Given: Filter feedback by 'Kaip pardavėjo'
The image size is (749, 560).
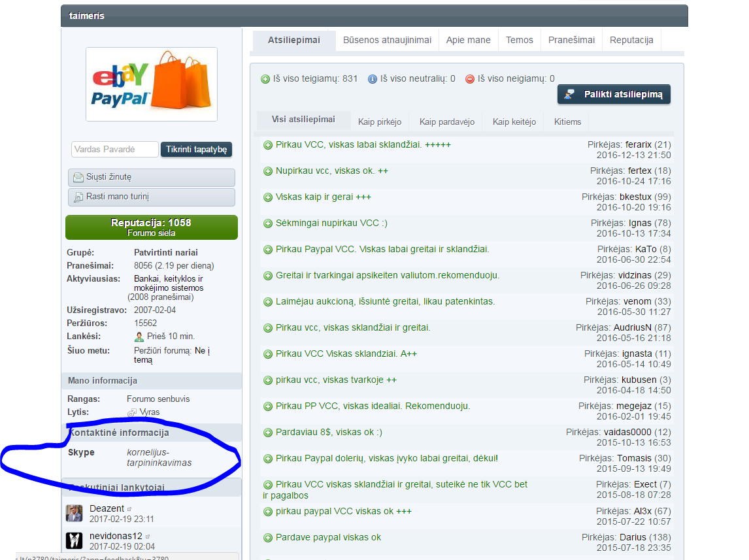Looking at the screenshot, I should coord(446,122).
